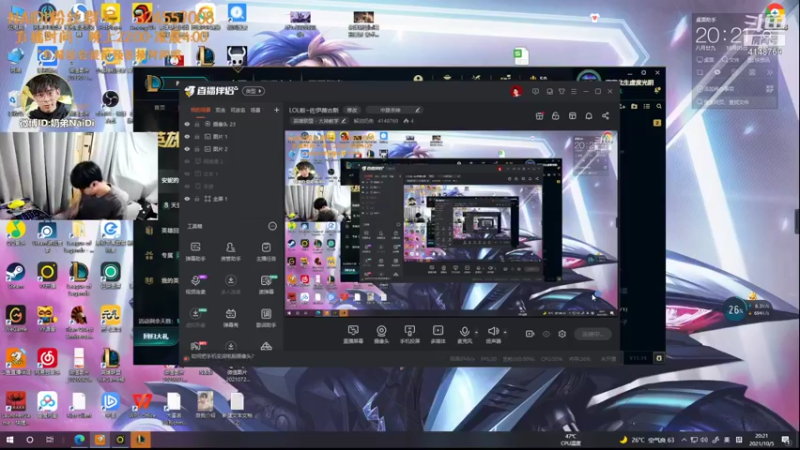The height and width of the screenshot is (450, 800).
Task: Click the record video icon
Action: [530, 334]
